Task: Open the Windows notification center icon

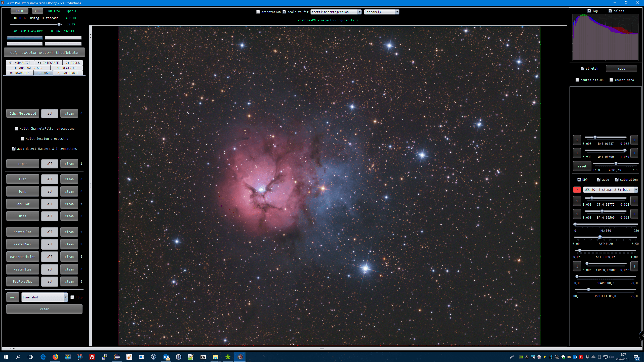Action: (x=636, y=357)
